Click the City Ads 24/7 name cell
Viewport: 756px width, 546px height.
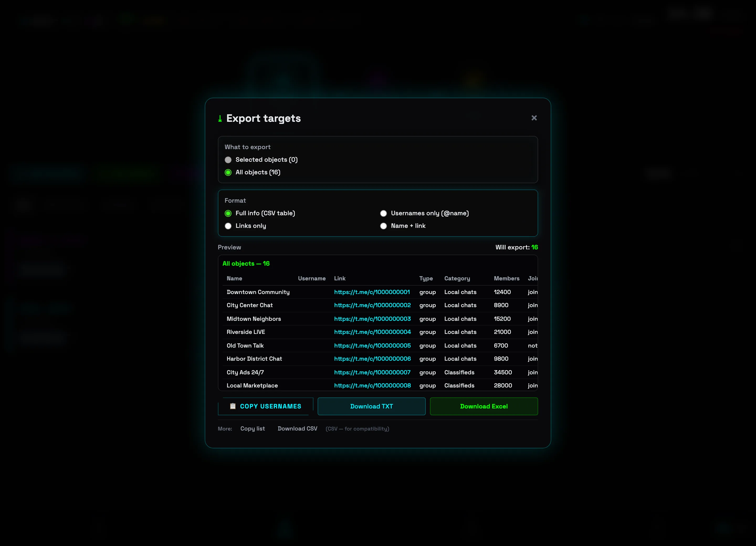245,372
